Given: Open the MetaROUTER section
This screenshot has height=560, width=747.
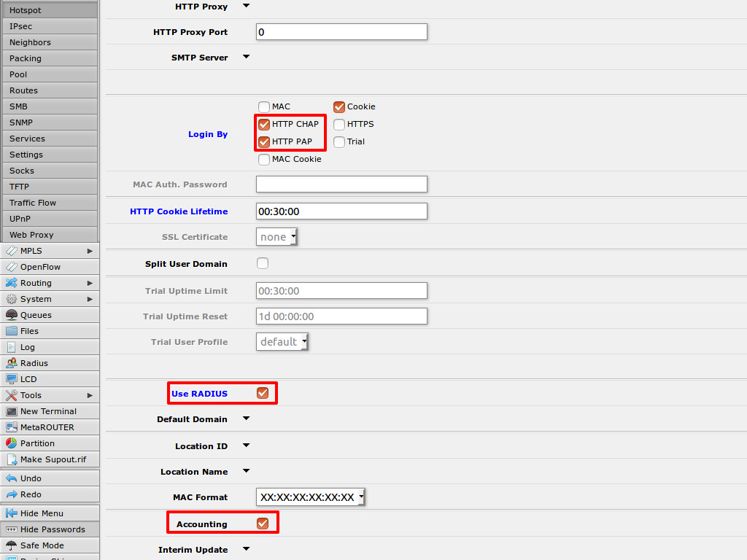Looking at the screenshot, I should [45, 427].
